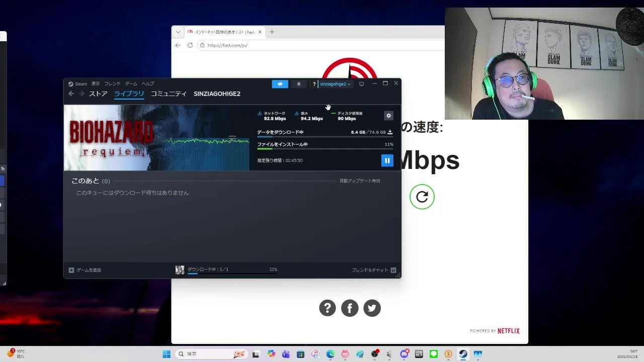
Task: Open Microsoft Edge from the taskbar
Action: (330, 354)
